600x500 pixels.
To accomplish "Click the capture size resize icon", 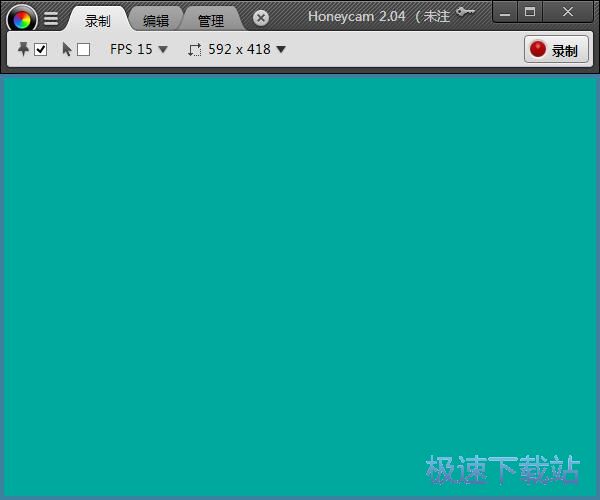I will (x=195, y=50).
